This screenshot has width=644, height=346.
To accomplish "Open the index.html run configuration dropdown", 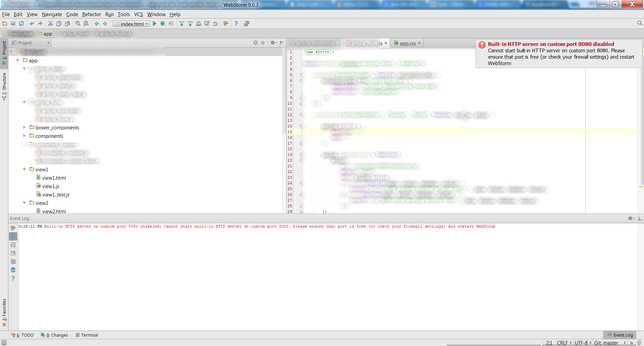I will point(131,24).
